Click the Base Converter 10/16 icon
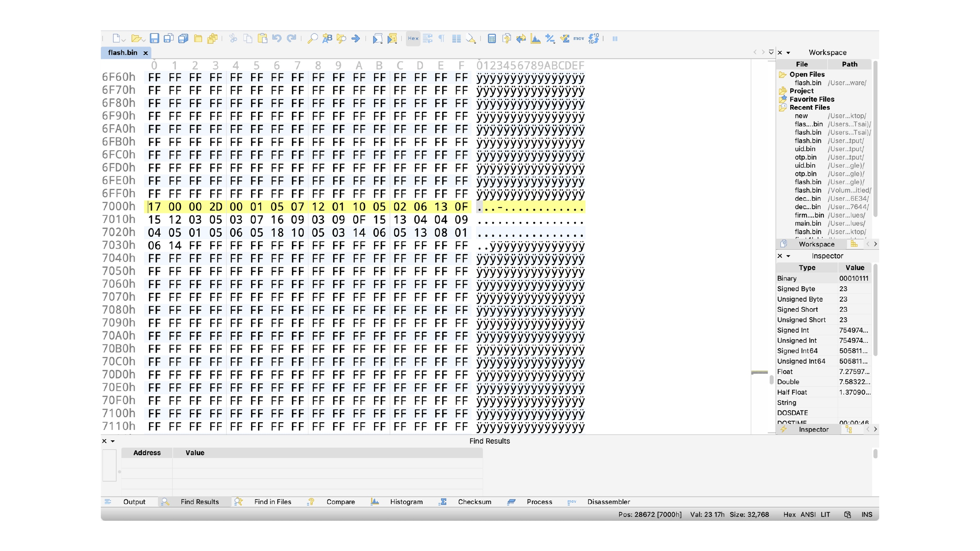 pyautogui.click(x=594, y=38)
